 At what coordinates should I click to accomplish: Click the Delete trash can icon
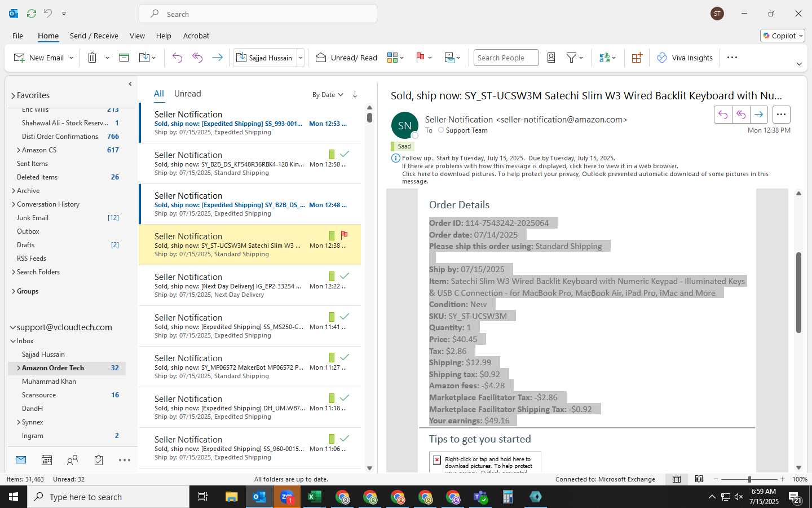[92, 58]
